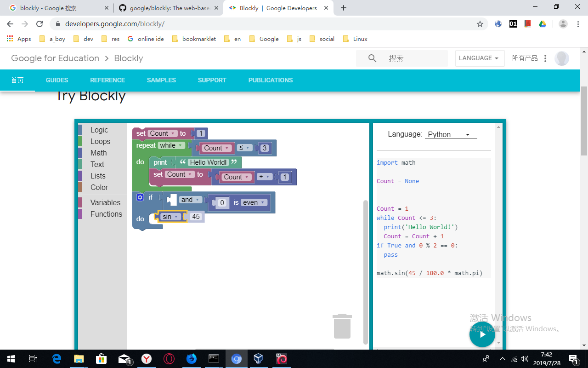The image size is (588, 368).
Task: Open the vertical dots menu beside 所有产品
Action: [545, 58]
